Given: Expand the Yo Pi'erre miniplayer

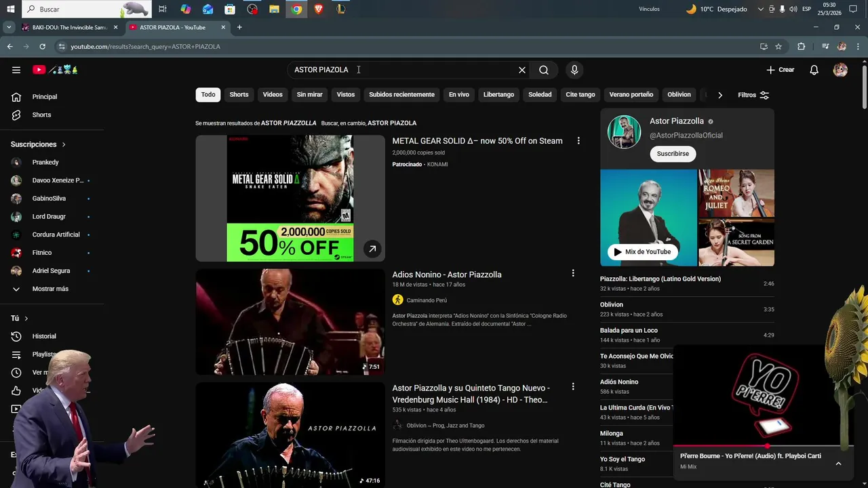Looking at the screenshot, I should [x=838, y=464].
